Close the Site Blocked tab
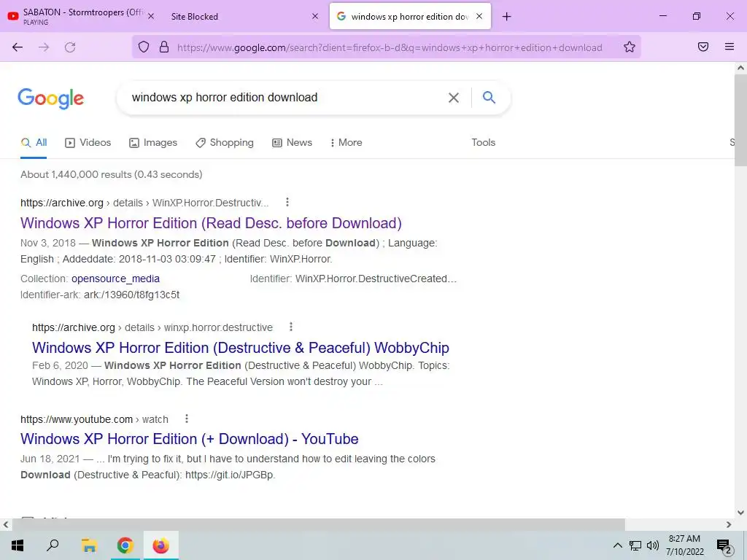Screen dimensions: 747x560 tap(315, 16)
